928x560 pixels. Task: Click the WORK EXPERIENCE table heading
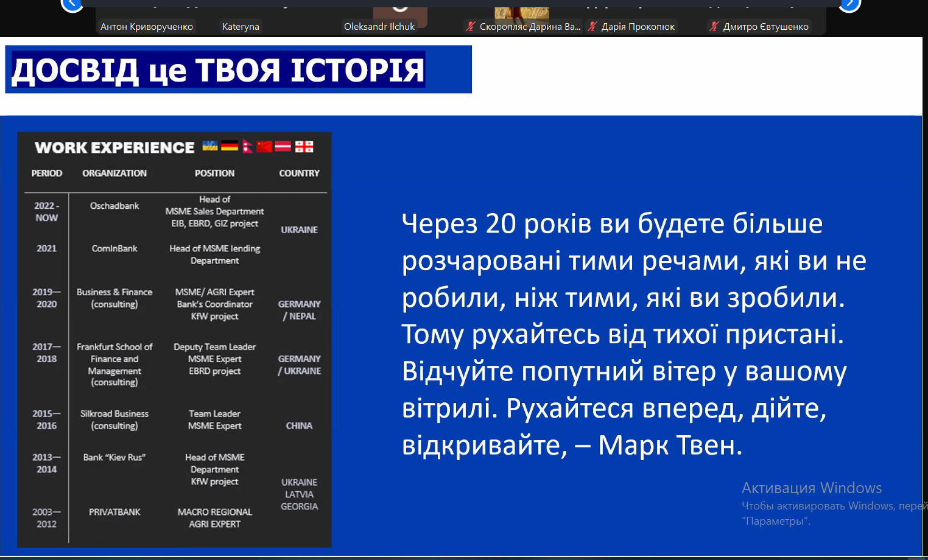[114, 147]
